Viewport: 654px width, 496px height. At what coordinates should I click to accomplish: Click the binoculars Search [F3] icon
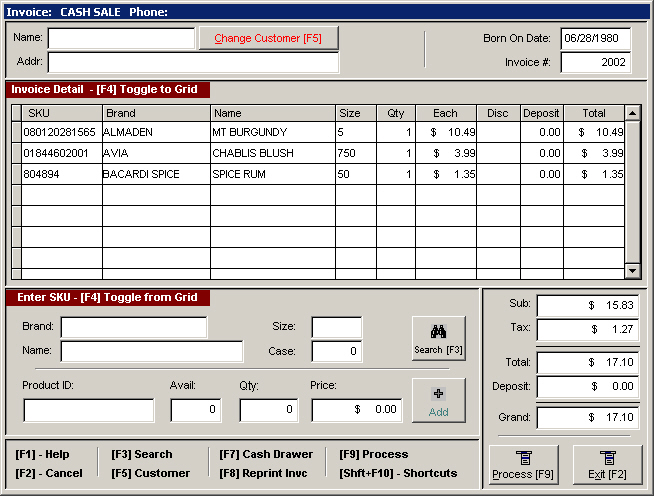(438, 338)
